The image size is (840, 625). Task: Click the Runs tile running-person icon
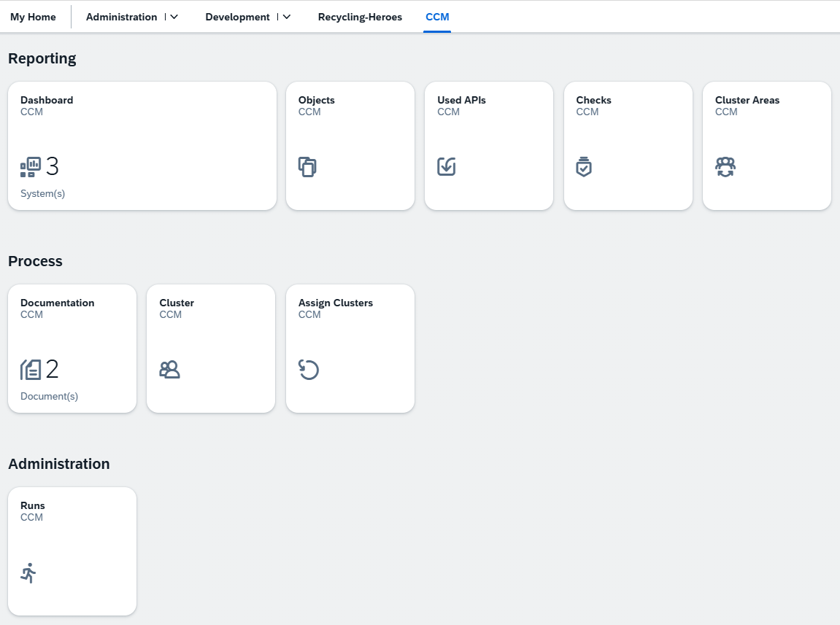(x=28, y=572)
